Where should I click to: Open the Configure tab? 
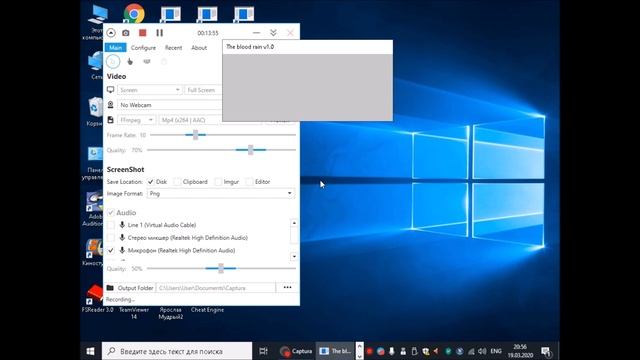[x=143, y=48]
